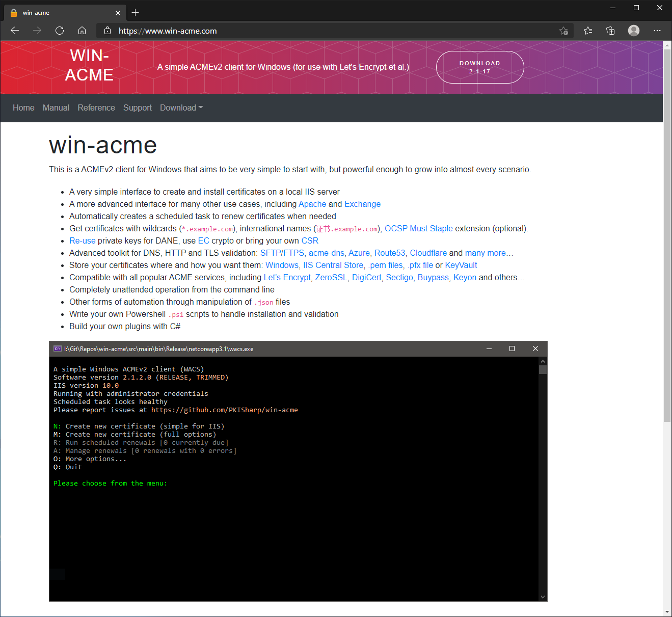This screenshot has height=617, width=672.
Task: Open the Manual navigation item
Action: (x=56, y=108)
